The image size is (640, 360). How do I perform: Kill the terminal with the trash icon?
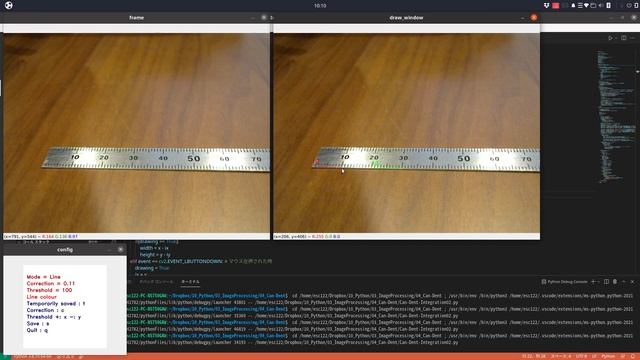[615, 282]
